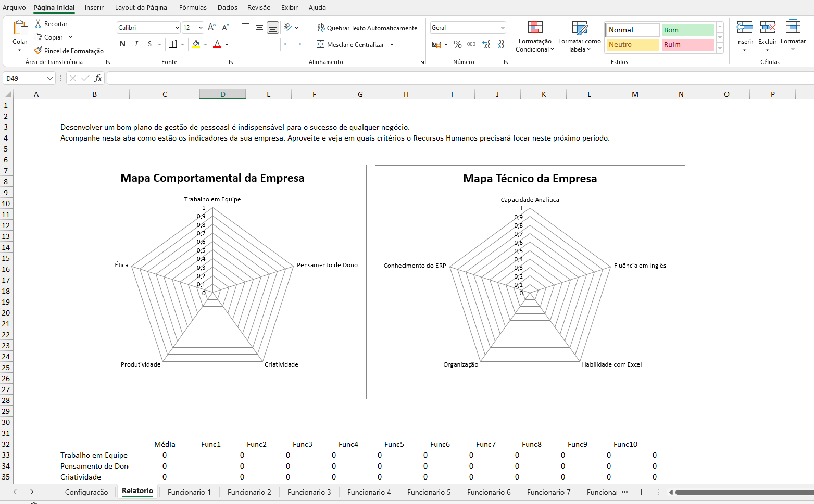Click the Pincel de Formatação brush icon

coord(38,51)
